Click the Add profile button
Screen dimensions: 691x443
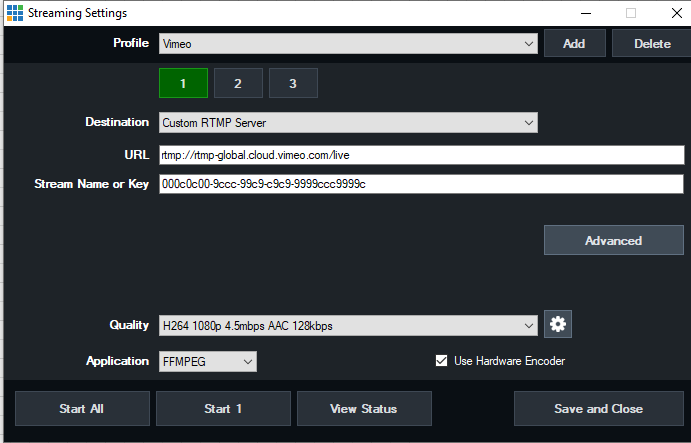[574, 44]
